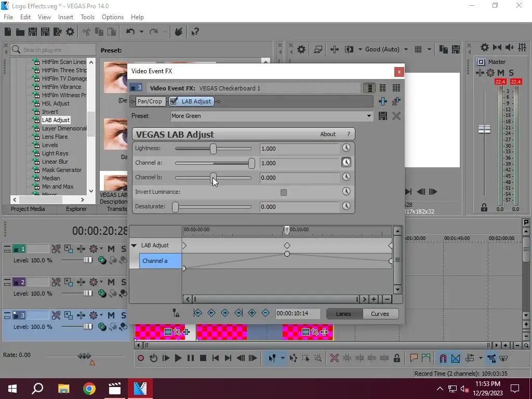This screenshot has width=532, height=399.
Task: Select the Lens Flare plug-in
Action: pos(55,137)
